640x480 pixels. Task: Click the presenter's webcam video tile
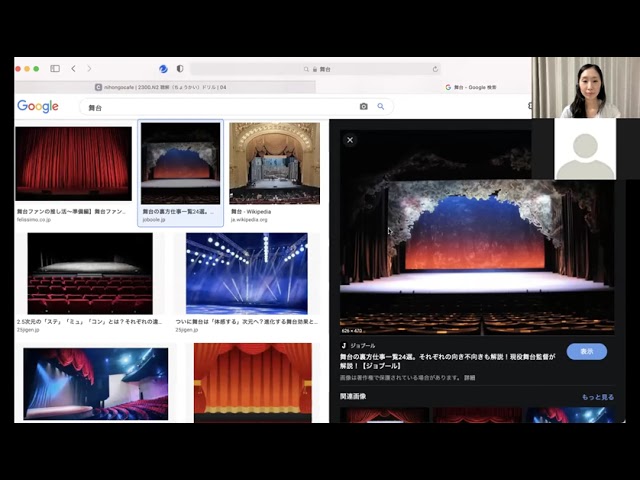click(586, 87)
